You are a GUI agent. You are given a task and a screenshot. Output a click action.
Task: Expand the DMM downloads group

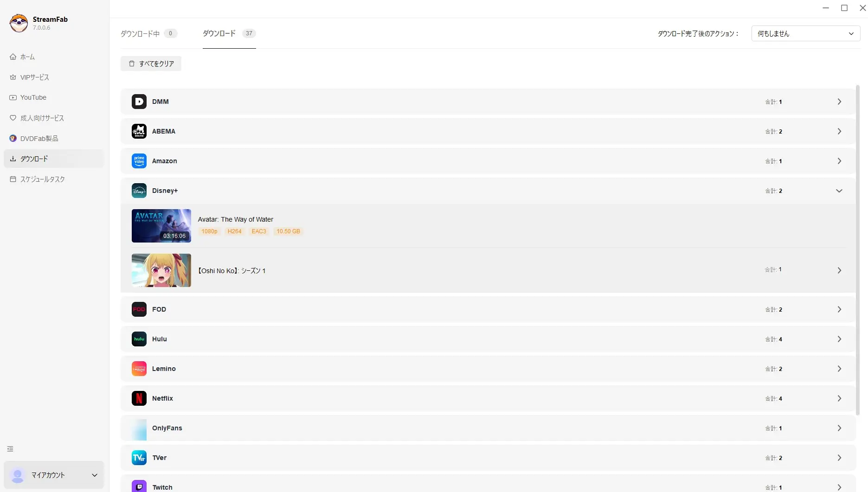click(839, 102)
